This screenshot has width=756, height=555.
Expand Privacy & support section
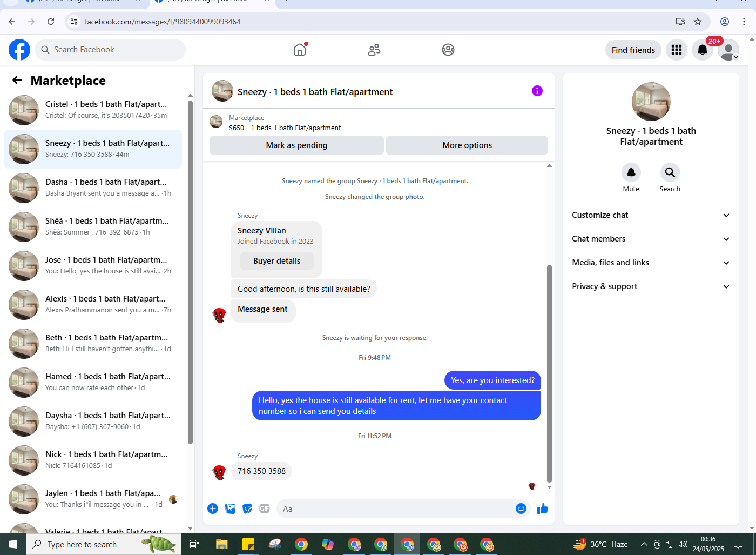click(x=651, y=286)
